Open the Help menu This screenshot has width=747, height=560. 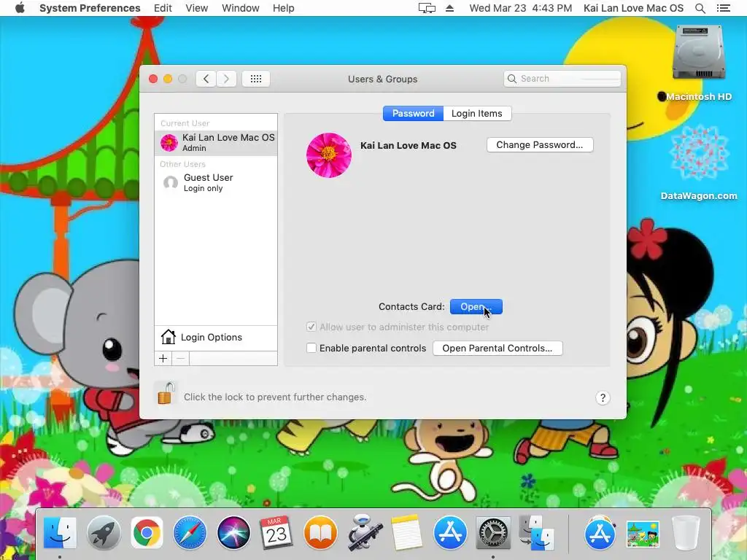[x=284, y=8]
